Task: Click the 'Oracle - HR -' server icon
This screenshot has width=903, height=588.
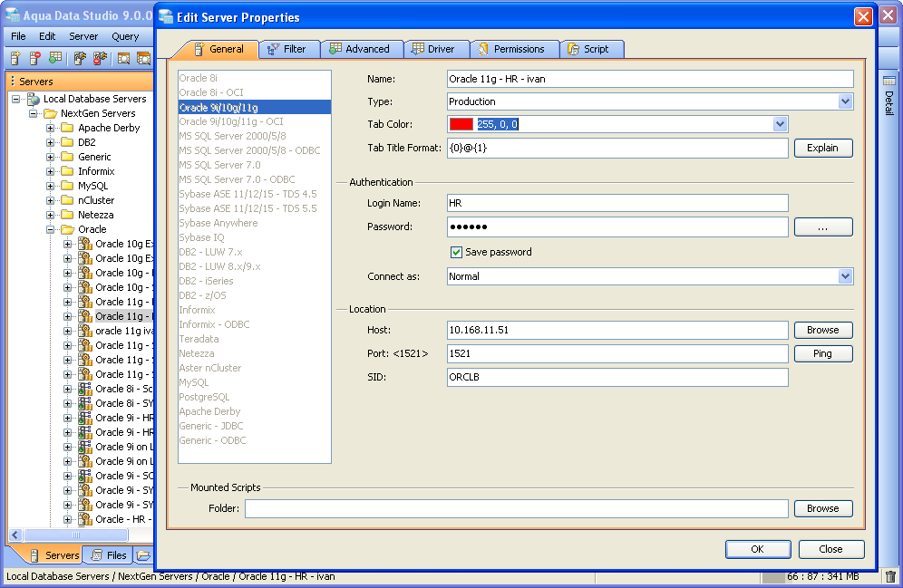Action: (85, 519)
